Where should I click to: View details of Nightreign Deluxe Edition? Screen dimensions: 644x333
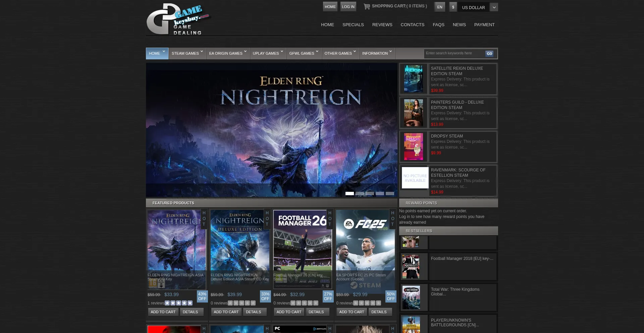click(255, 312)
